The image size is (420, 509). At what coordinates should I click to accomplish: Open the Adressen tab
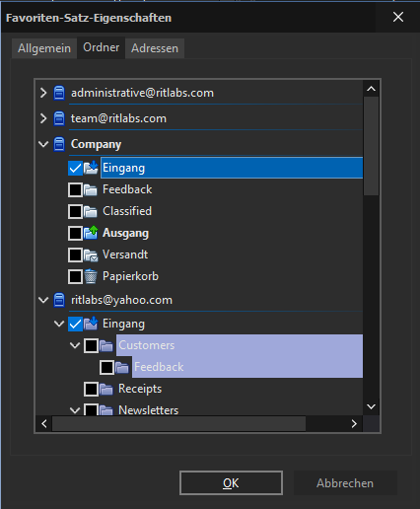(155, 48)
